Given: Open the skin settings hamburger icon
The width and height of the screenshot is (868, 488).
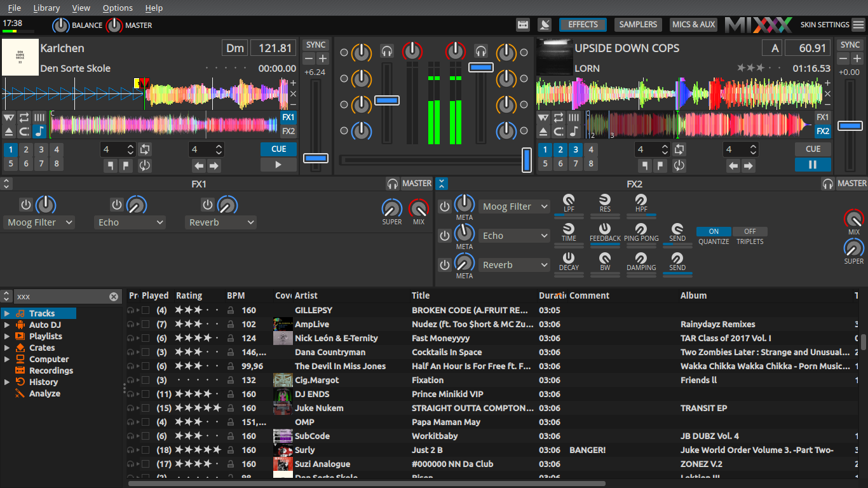Looking at the screenshot, I should coord(858,25).
